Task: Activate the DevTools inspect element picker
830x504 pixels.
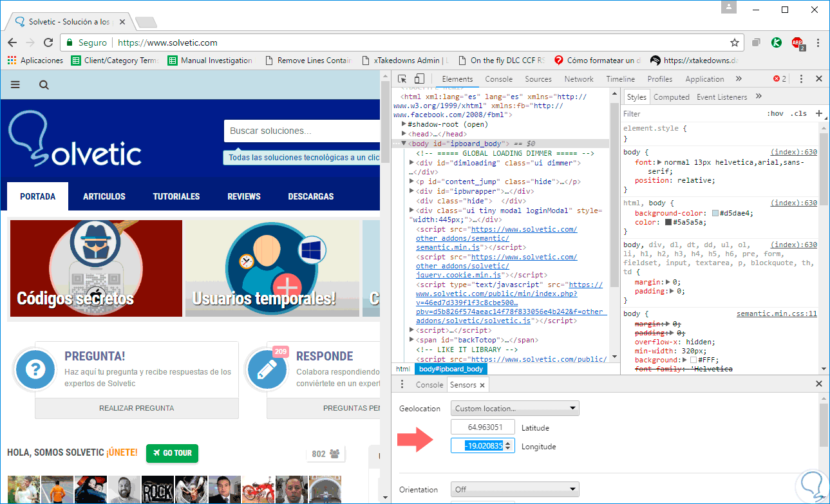Action: pos(402,79)
